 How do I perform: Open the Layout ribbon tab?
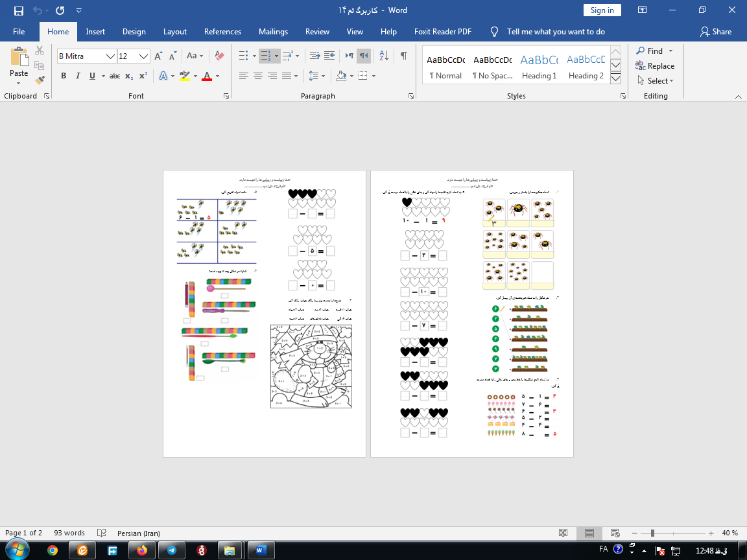click(x=174, y=32)
